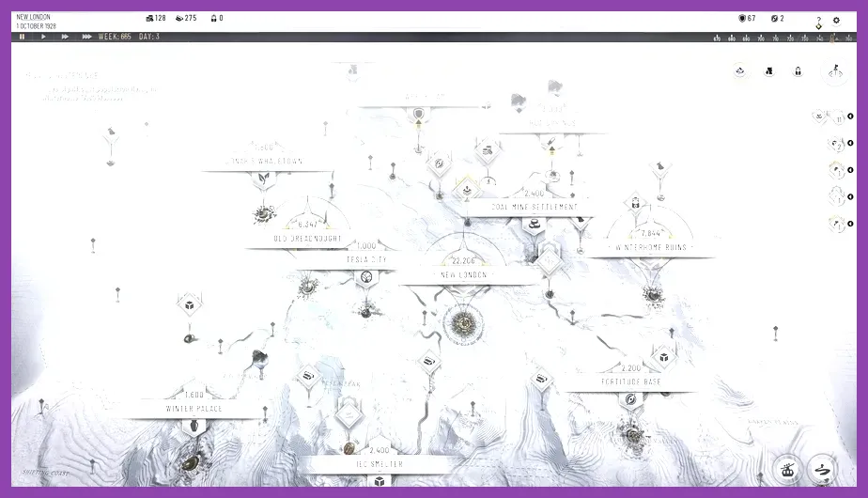Image resolution: width=868 pixels, height=498 pixels.
Task: Click the shield icon showing 67
Action: [x=742, y=18]
